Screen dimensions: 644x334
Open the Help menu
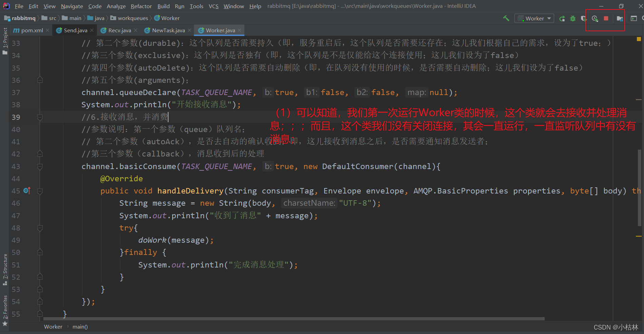coord(255,6)
